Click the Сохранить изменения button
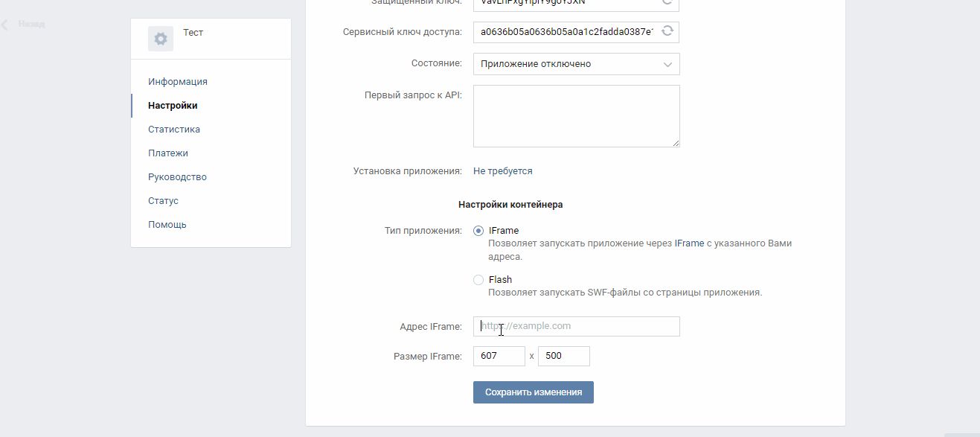Screen dimensions: 980x437 click(533, 392)
